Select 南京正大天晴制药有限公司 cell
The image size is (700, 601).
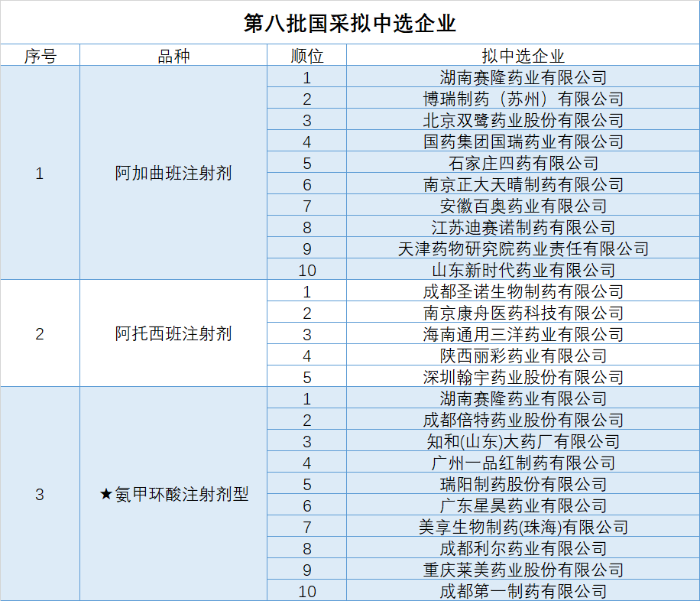coord(523,184)
